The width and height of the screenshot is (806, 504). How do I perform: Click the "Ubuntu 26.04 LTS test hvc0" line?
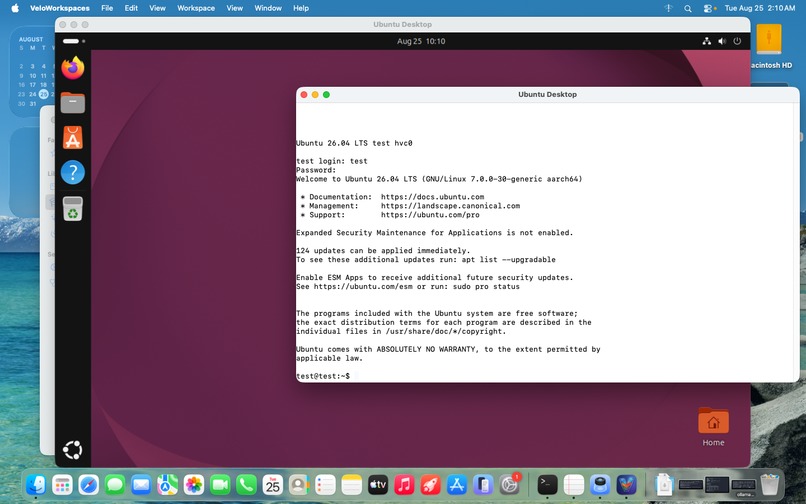[354, 143]
